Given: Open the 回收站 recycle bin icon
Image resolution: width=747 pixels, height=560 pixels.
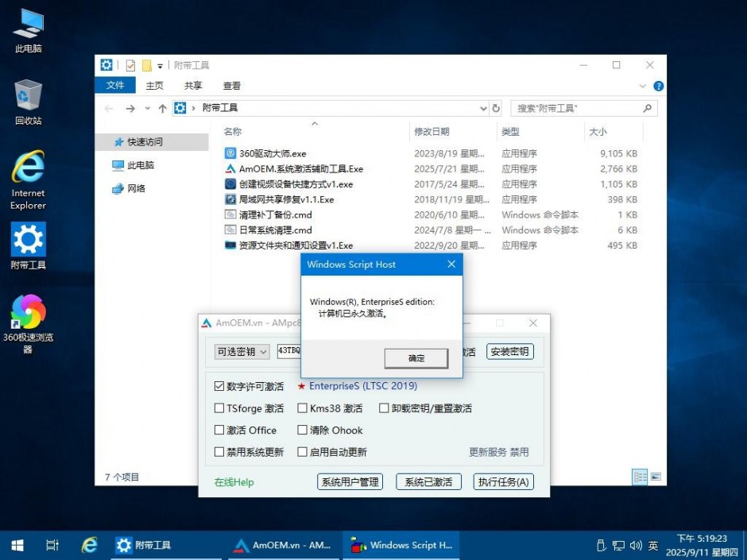Looking at the screenshot, I should [28, 96].
